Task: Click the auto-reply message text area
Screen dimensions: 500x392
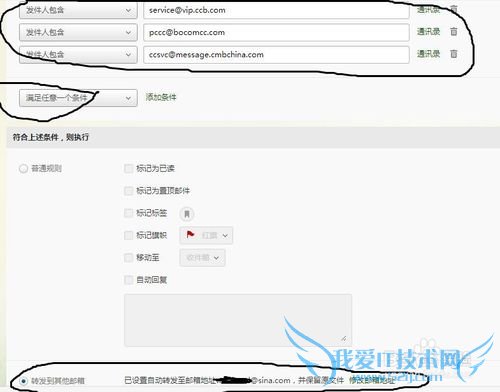Action: [238, 320]
